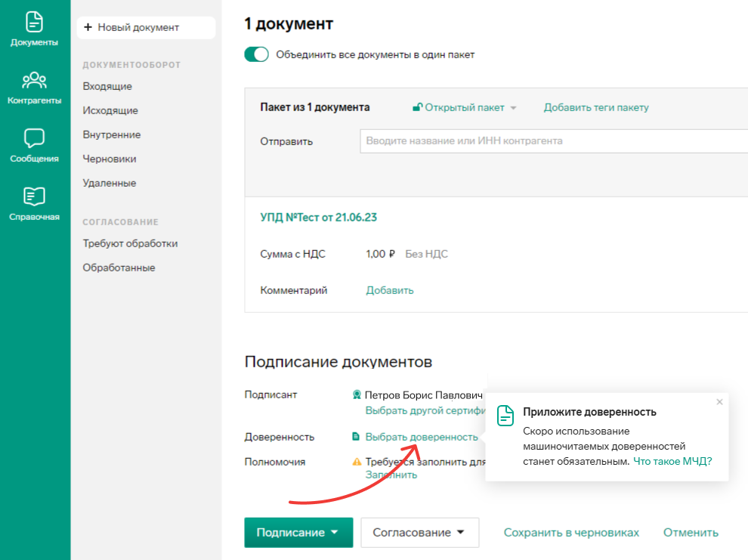This screenshot has width=748, height=560.
Task: Go to Исходящие documents
Action: (x=110, y=110)
